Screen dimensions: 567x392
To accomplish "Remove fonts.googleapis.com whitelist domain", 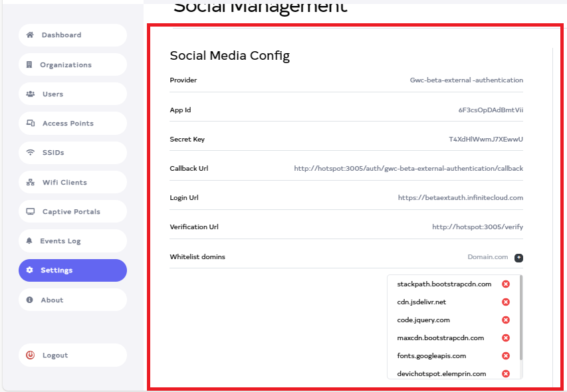I will [x=505, y=356].
